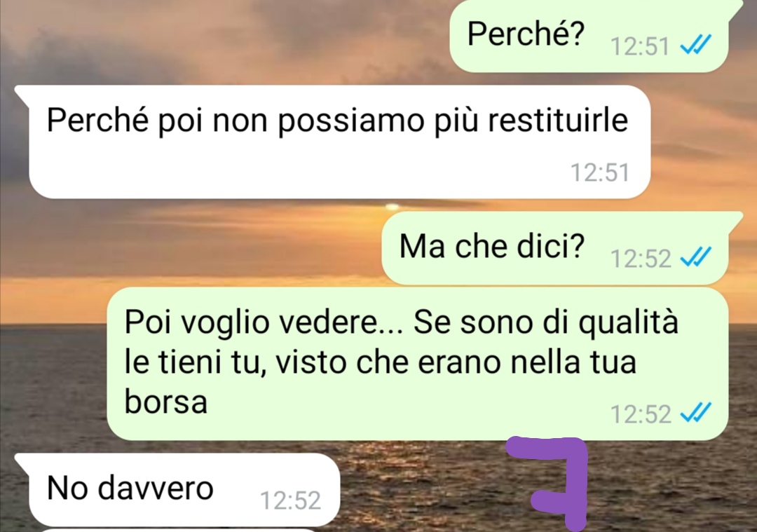Select the "Perché?" message bubble
The height and width of the screenshot is (532, 757).
(x=589, y=36)
